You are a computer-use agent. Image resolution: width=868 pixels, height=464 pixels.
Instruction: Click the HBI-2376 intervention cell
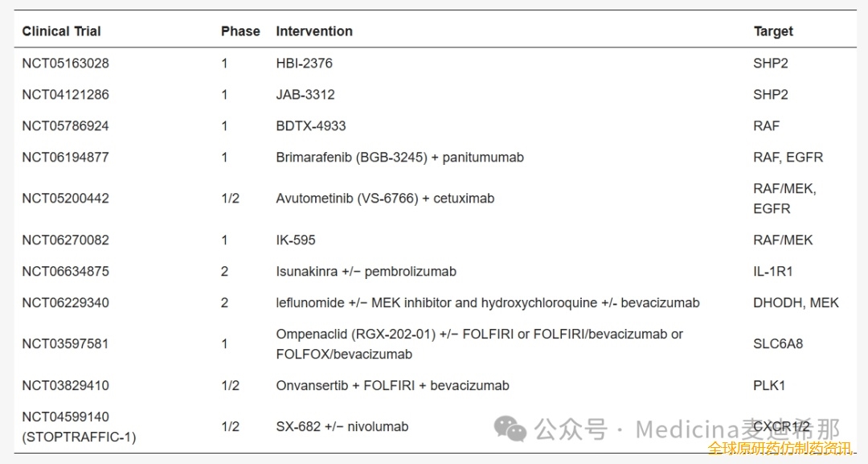305,63
